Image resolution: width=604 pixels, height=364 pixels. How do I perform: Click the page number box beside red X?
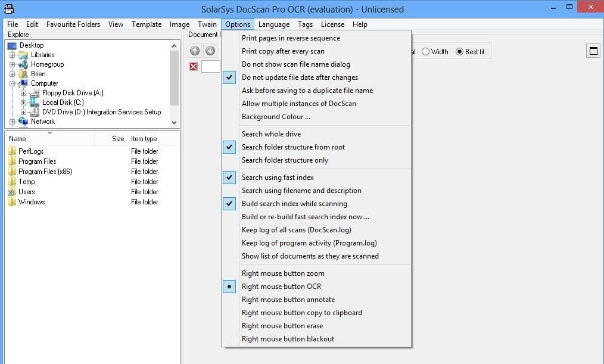(x=211, y=66)
